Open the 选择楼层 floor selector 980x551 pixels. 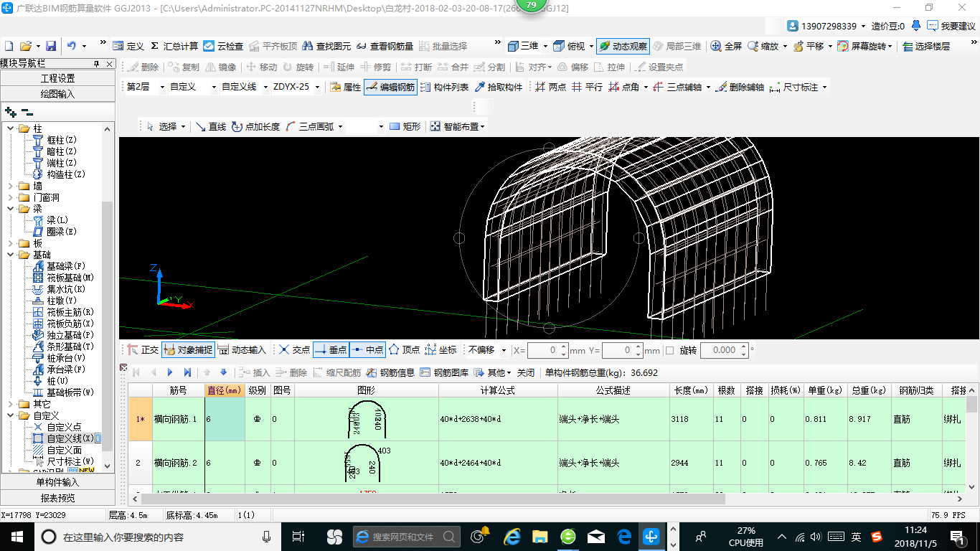926,46
